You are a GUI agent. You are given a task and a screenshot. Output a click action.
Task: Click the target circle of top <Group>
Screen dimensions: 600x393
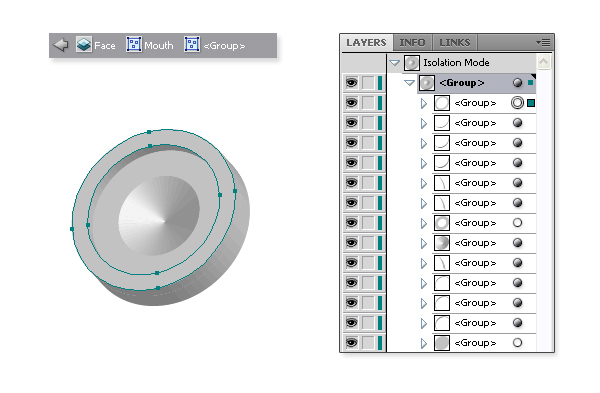(517, 83)
